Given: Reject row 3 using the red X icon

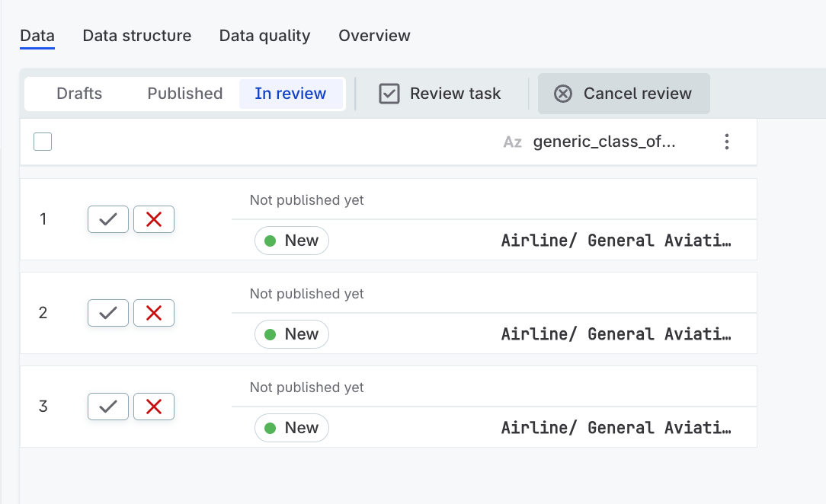Looking at the screenshot, I should coord(154,406).
